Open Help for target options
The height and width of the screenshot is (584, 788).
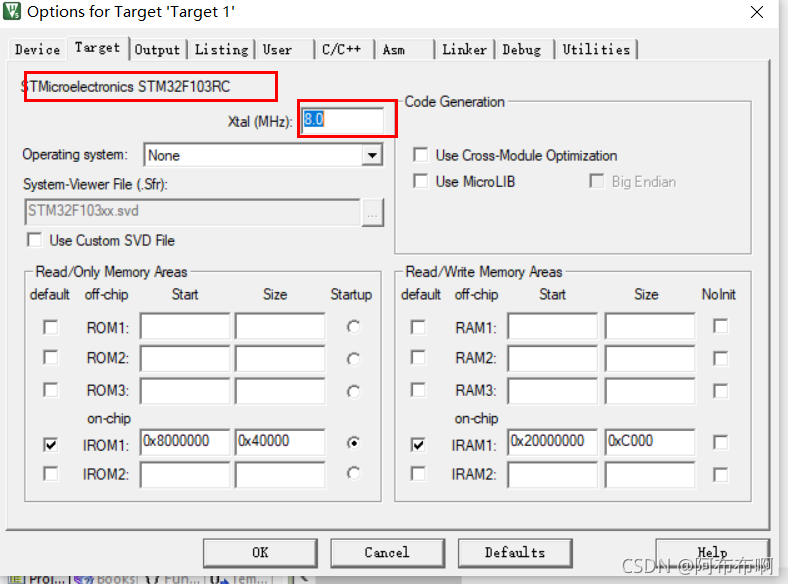click(x=713, y=553)
